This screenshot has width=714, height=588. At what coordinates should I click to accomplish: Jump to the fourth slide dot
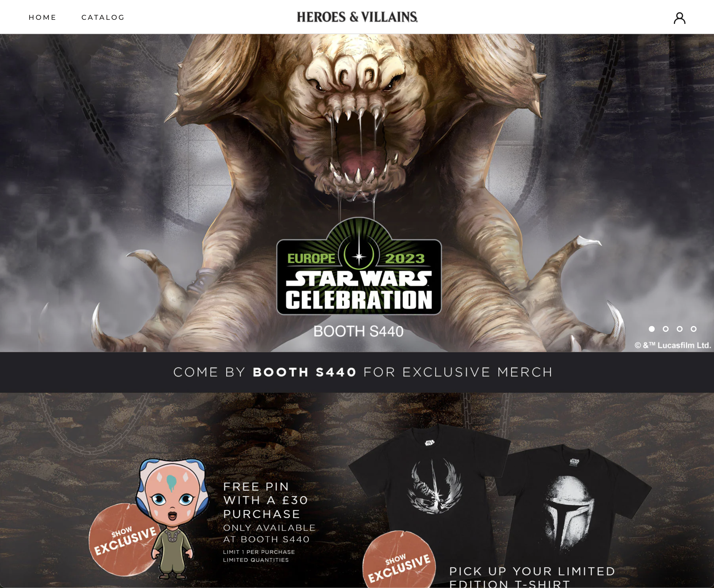coord(693,329)
